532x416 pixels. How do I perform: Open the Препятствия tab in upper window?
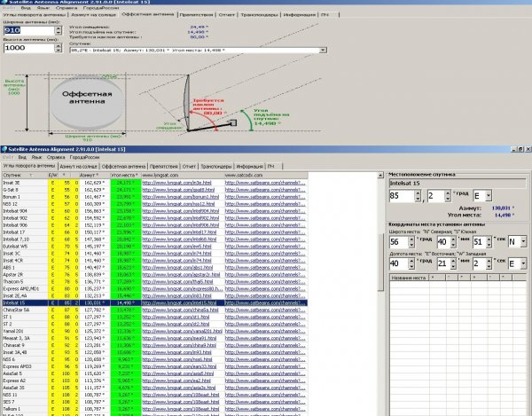click(196, 15)
